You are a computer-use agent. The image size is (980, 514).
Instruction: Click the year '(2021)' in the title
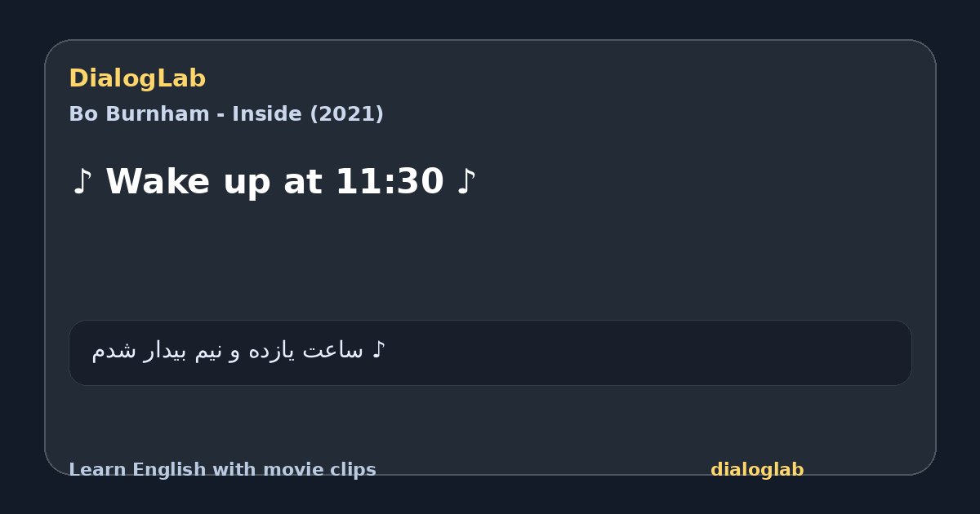click(346, 114)
